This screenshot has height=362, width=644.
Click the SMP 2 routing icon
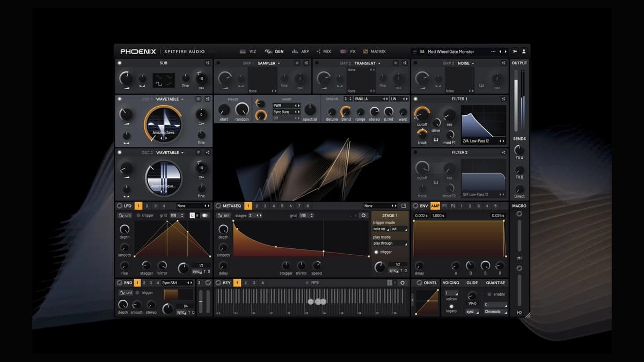(x=405, y=63)
